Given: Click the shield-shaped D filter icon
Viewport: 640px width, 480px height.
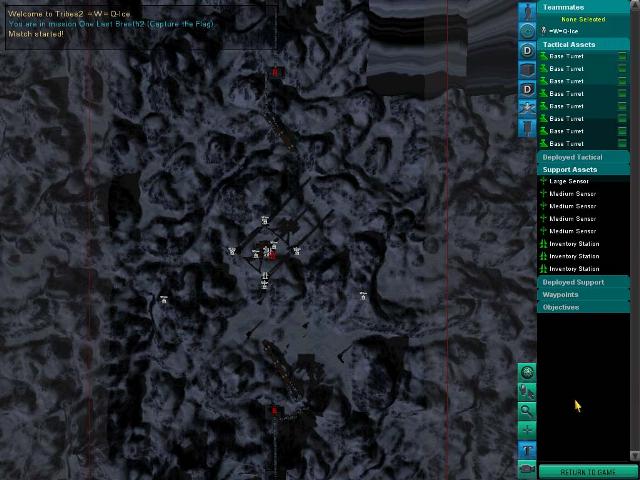Looking at the screenshot, I should point(527,89).
